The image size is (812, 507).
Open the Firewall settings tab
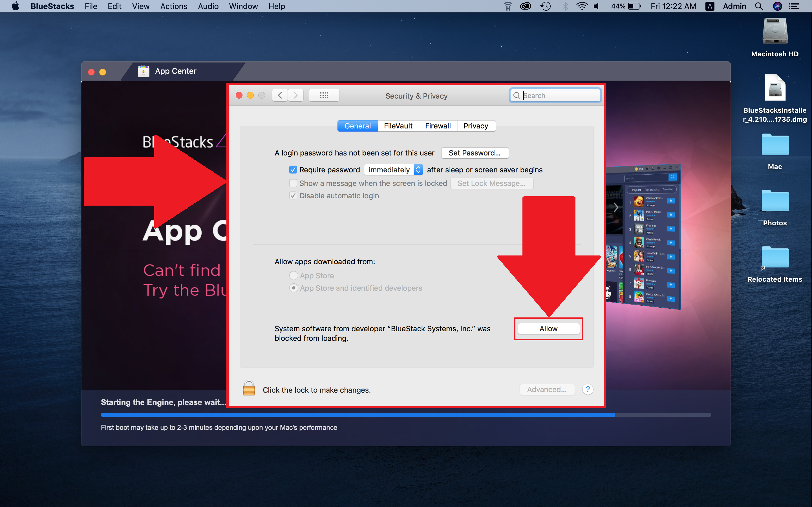coord(437,125)
